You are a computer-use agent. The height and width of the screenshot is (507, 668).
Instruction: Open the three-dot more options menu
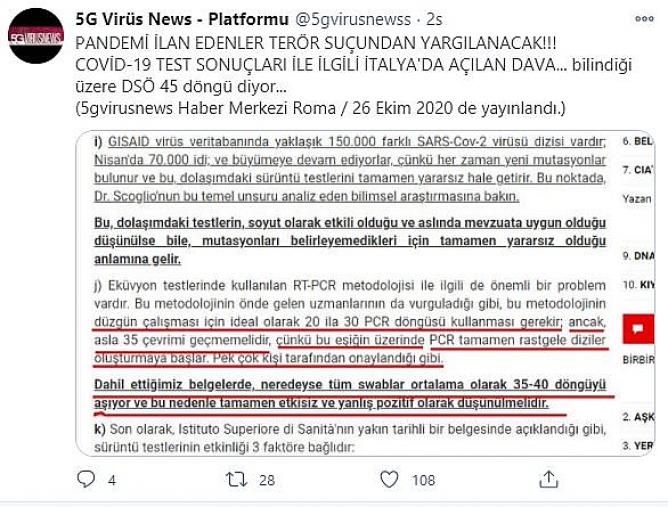[x=644, y=19]
